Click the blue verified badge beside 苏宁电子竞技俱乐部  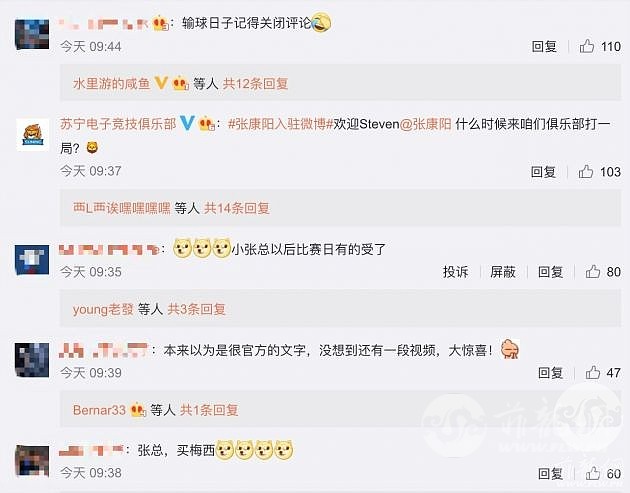tap(187, 123)
